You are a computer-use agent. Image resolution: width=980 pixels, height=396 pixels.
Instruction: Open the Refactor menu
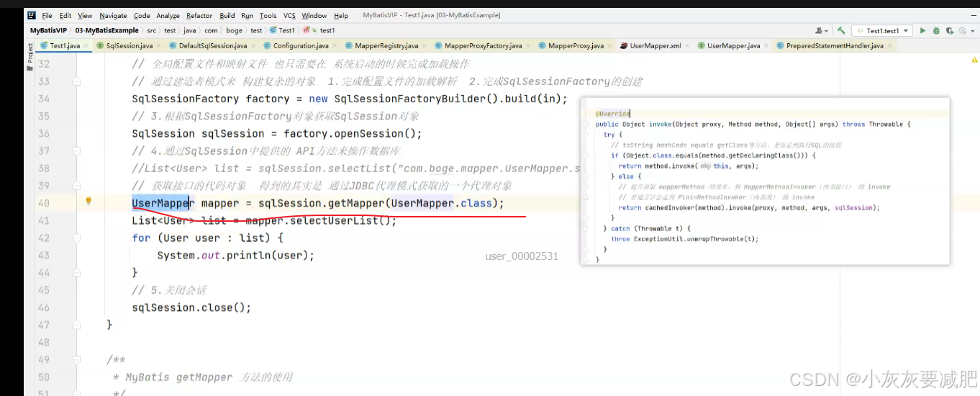(x=199, y=15)
